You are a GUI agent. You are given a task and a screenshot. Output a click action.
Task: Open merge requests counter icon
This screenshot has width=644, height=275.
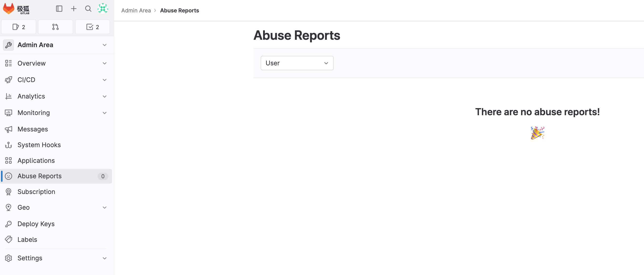pos(55,27)
